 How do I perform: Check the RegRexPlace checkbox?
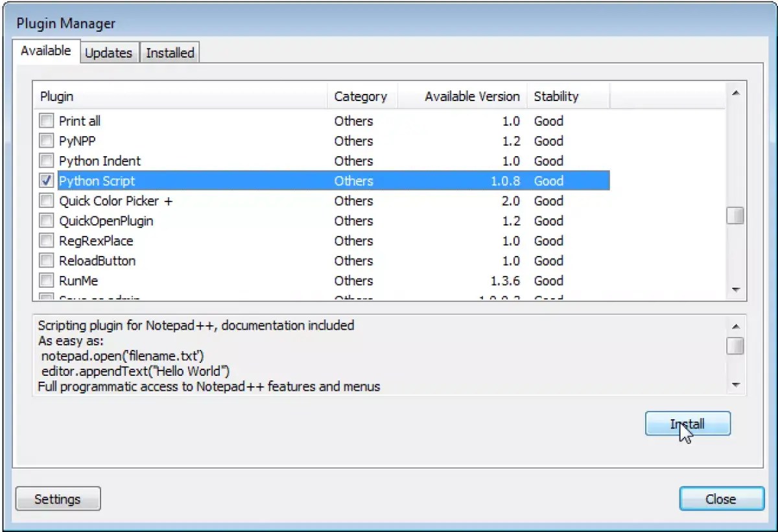click(x=46, y=240)
